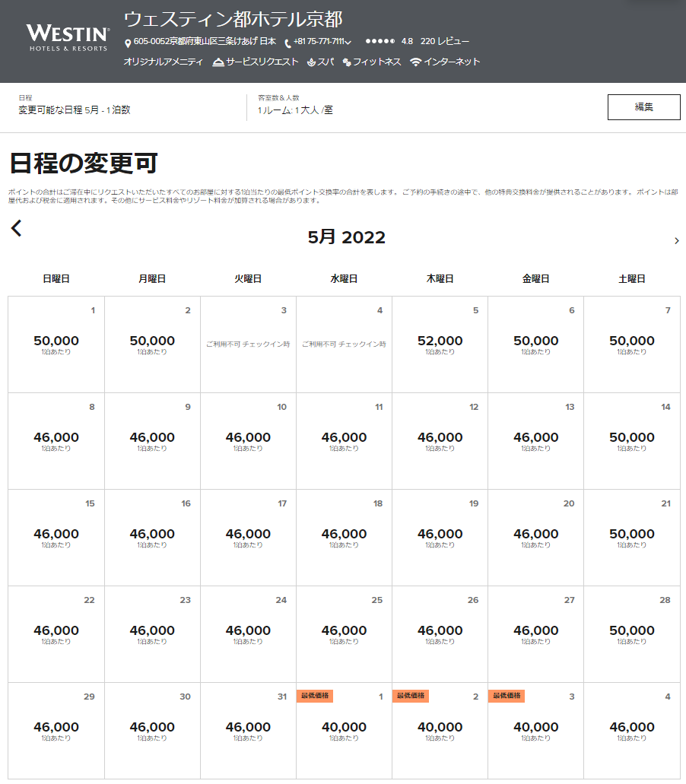The image size is (686, 784).
Task: Expand the phone number dropdown chevron
Action: pyautogui.click(x=348, y=43)
